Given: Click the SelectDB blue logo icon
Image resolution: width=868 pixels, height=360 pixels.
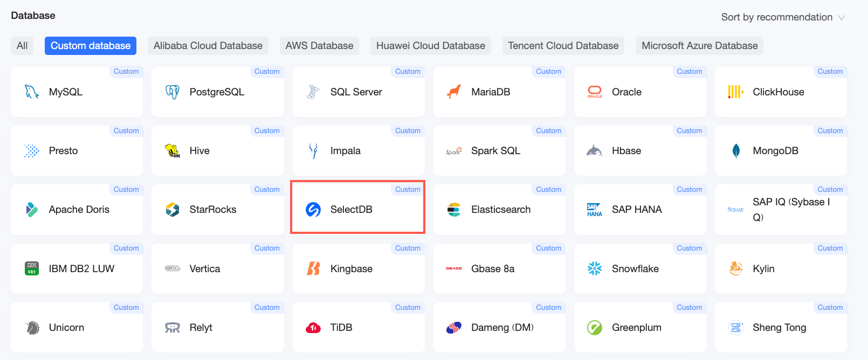Looking at the screenshot, I should coord(313,210).
